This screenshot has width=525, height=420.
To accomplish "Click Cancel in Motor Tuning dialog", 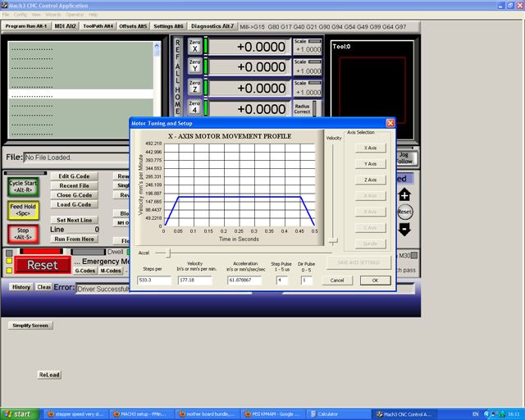I will (337, 280).
